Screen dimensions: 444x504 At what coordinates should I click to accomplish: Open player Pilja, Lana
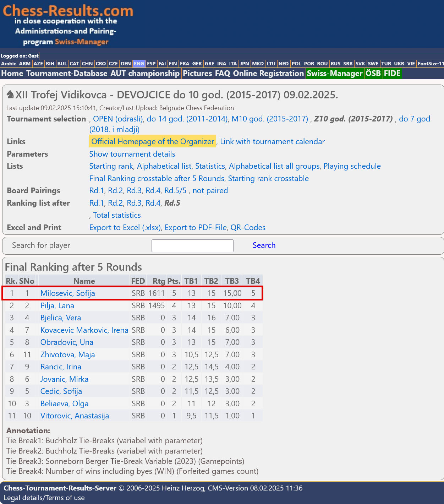[x=57, y=306]
